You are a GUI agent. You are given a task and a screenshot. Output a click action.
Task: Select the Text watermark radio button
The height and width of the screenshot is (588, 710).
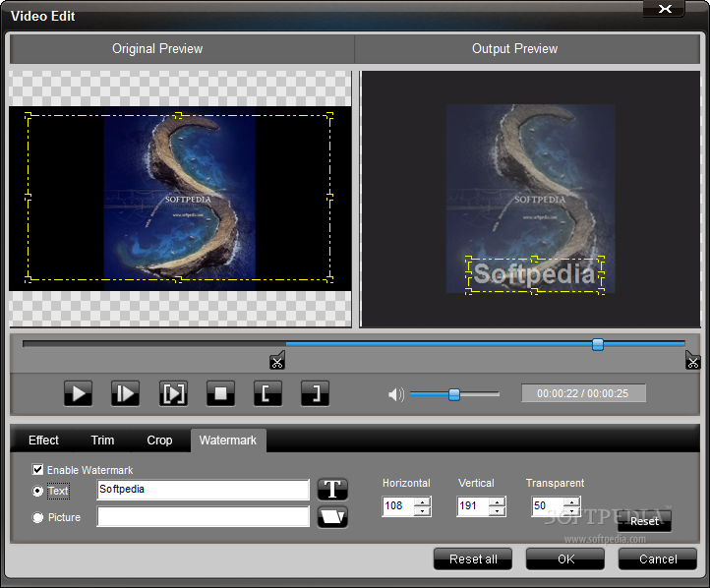(x=37, y=491)
